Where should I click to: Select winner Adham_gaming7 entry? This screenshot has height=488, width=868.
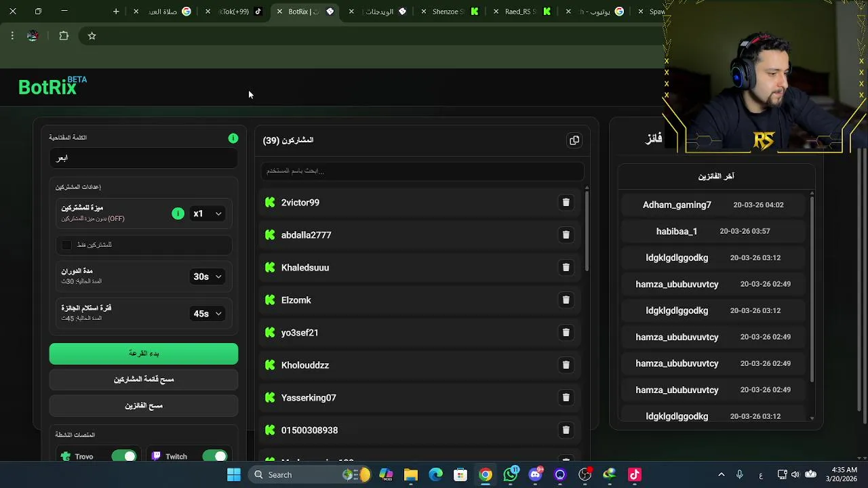click(x=713, y=205)
